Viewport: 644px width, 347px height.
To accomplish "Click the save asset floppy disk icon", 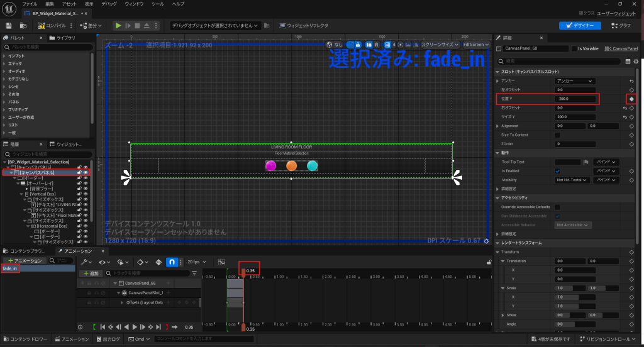I will [x=9, y=25].
